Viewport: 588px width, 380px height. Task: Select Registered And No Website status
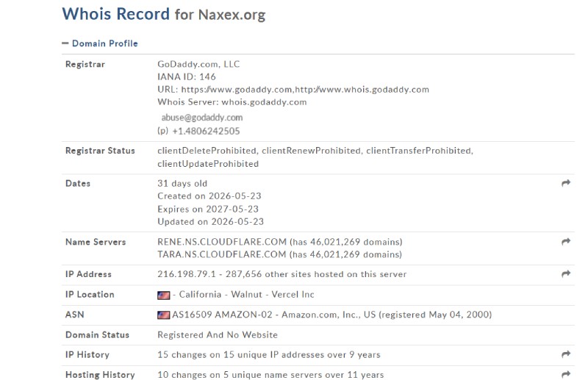point(218,335)
